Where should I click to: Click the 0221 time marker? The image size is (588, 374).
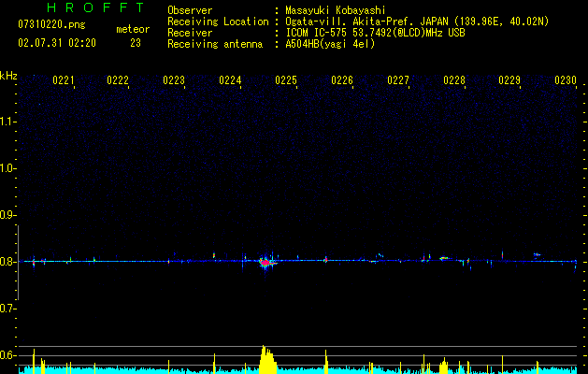(63, 80)
